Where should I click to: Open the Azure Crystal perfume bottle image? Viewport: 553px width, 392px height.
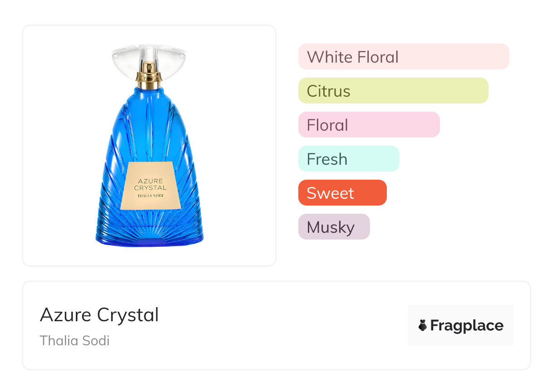(149, 145)
